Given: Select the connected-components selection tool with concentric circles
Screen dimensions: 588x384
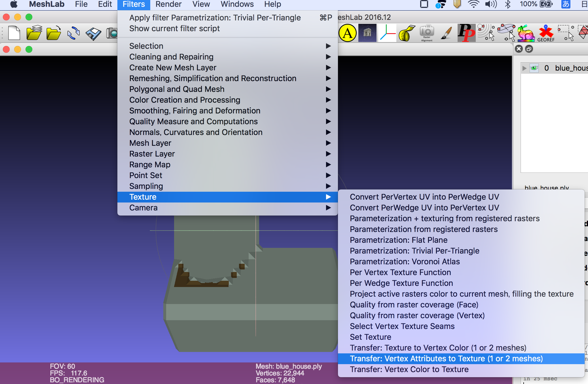Looking at the screenshot, I should (x=486, y=33).
